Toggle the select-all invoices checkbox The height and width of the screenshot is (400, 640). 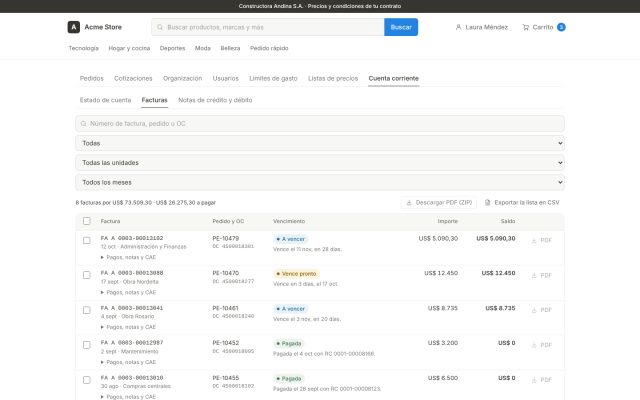pyautogui.click(x=87, y=221)
